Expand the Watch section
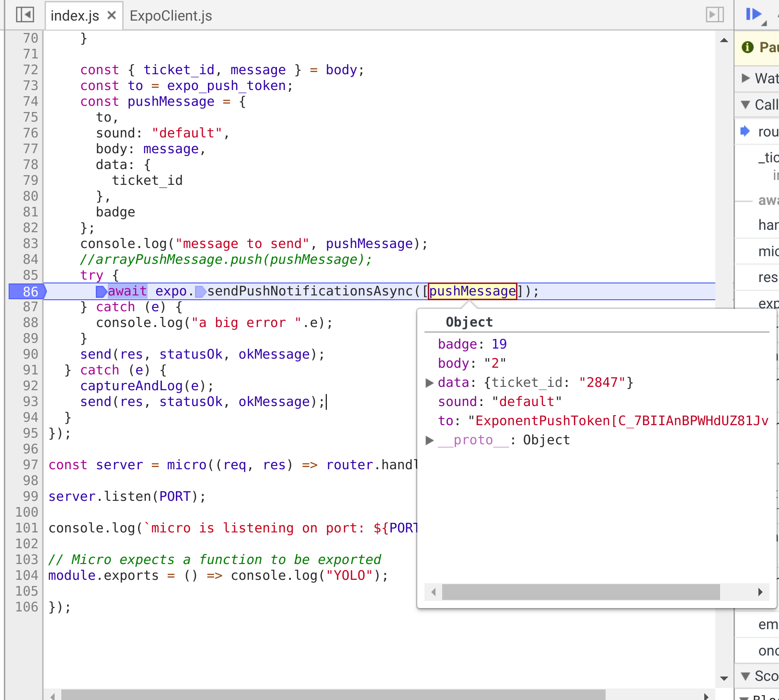Viewport: 779px width, 700px height. pos(745,78)
